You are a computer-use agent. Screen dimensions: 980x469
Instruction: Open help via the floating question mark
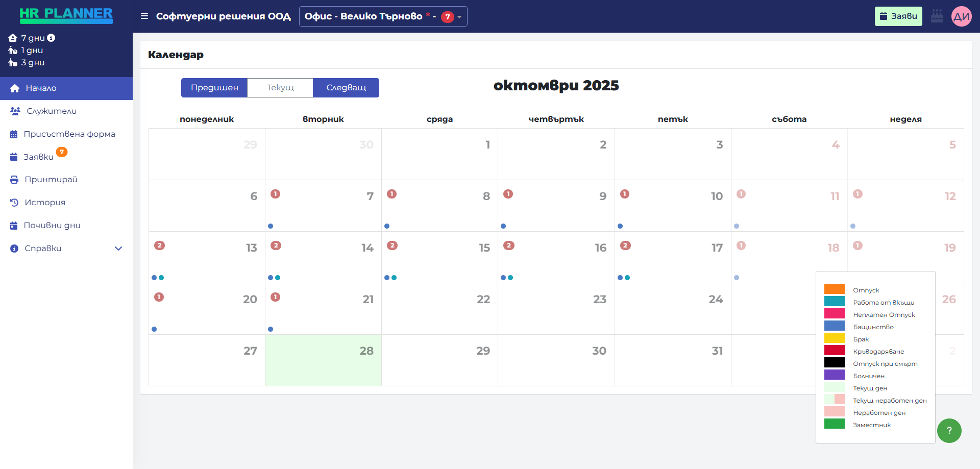(949, 431)
